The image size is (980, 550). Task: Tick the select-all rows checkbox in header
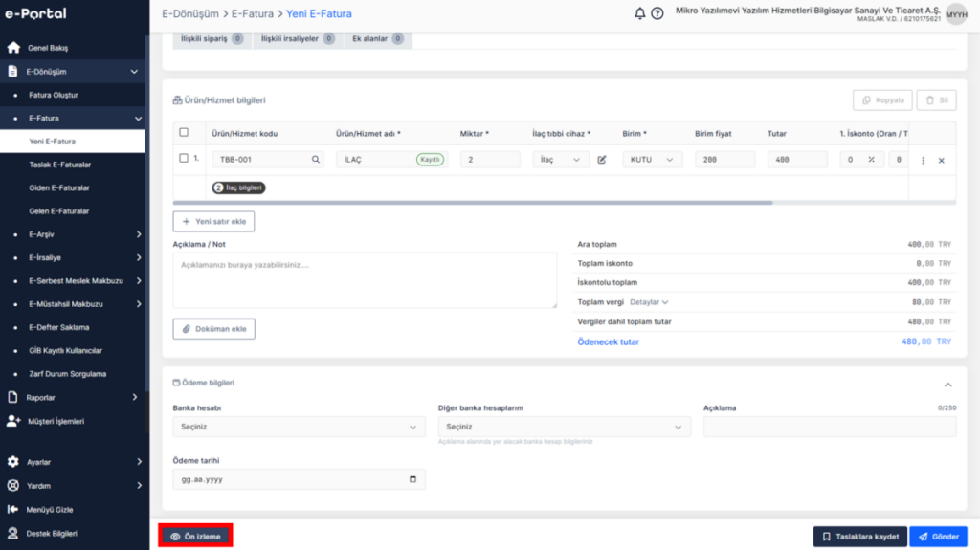point(184,133)
